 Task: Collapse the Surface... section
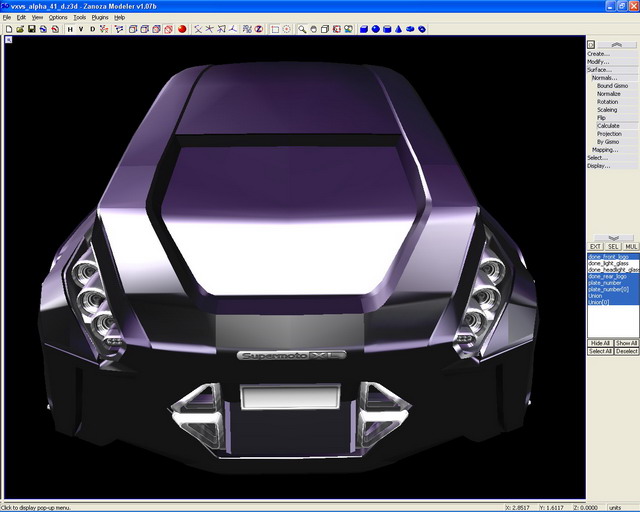point(599,70)
